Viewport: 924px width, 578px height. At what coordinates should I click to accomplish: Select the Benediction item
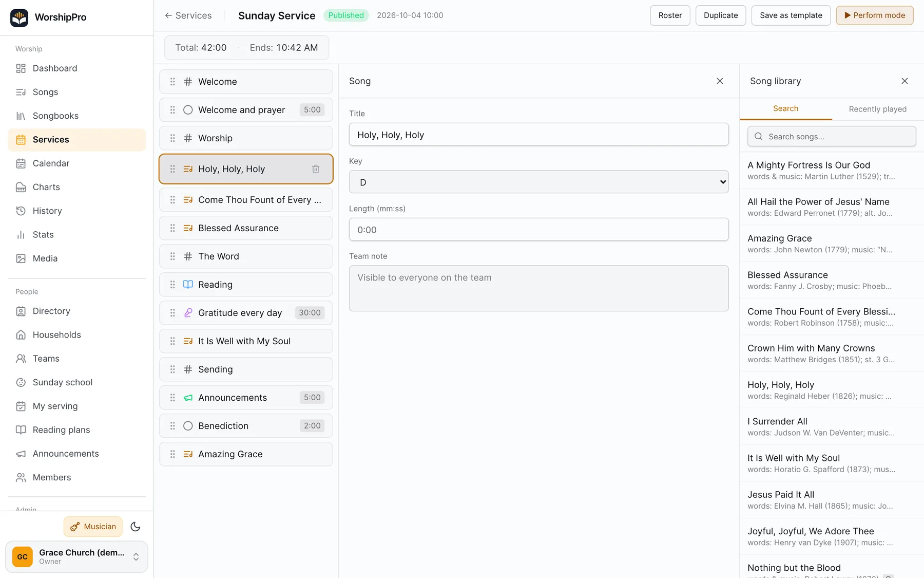pyautogui.click(x=246, y=426)
